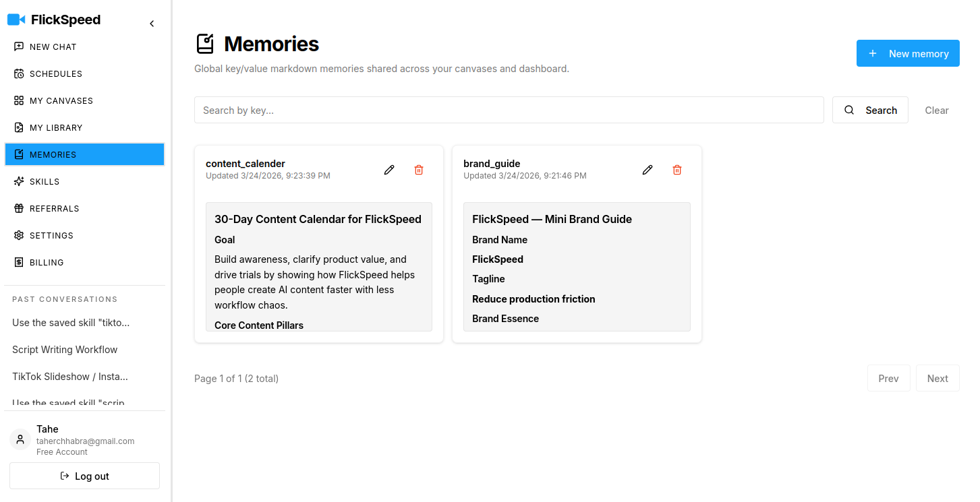Click the Memories page heading icon
Image resolution: width=980 pixels, height=502 pixels.
click(205, 44)
